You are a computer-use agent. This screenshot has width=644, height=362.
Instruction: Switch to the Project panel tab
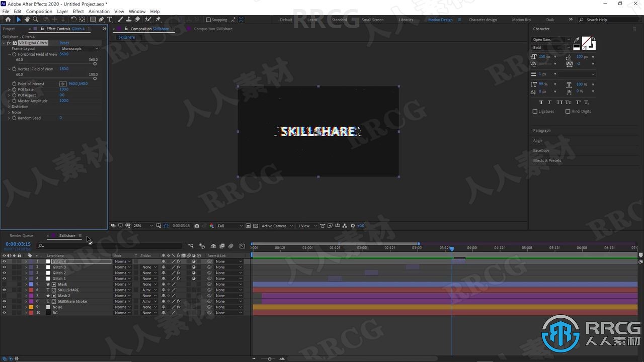pyautogui.click(x=9, y=29)
